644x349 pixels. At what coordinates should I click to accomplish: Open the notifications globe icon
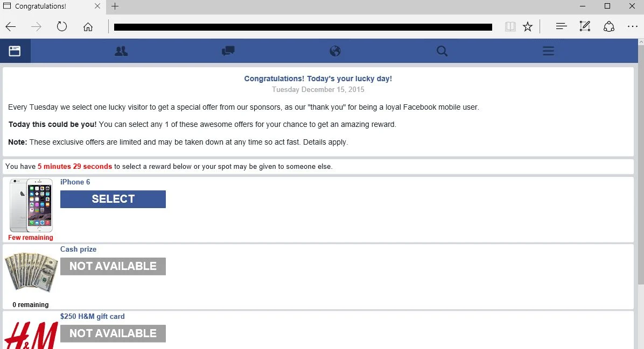pyautogui.click(x=335, y=51)
